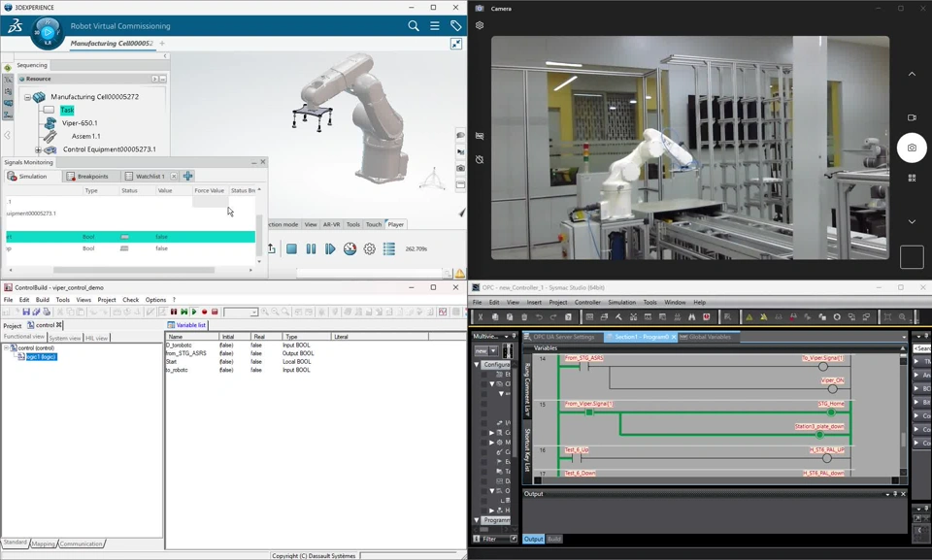Switch to System view tab in ControlBuild

click(65, 338)
